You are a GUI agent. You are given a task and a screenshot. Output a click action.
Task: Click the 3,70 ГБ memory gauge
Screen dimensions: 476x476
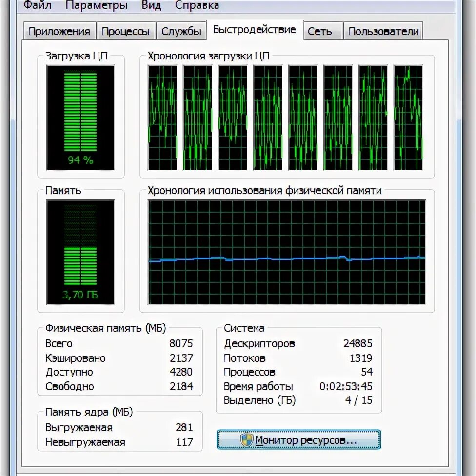click(x=80, y=252)
